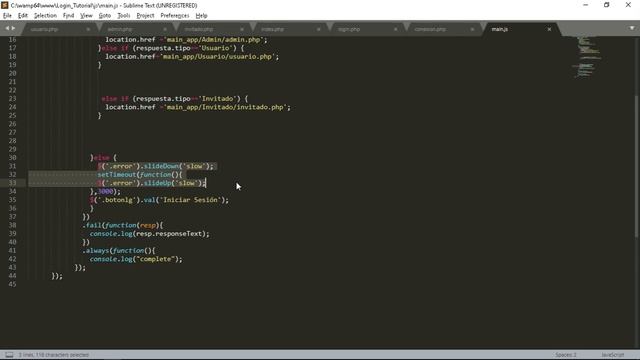Change the JavaScript syntax in status bar

pyautogui.click(x=612, y=355)
